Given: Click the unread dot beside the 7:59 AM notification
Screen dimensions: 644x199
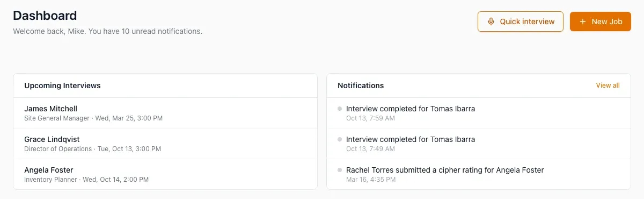Looking at the screenshot, I should coord(340,109).
